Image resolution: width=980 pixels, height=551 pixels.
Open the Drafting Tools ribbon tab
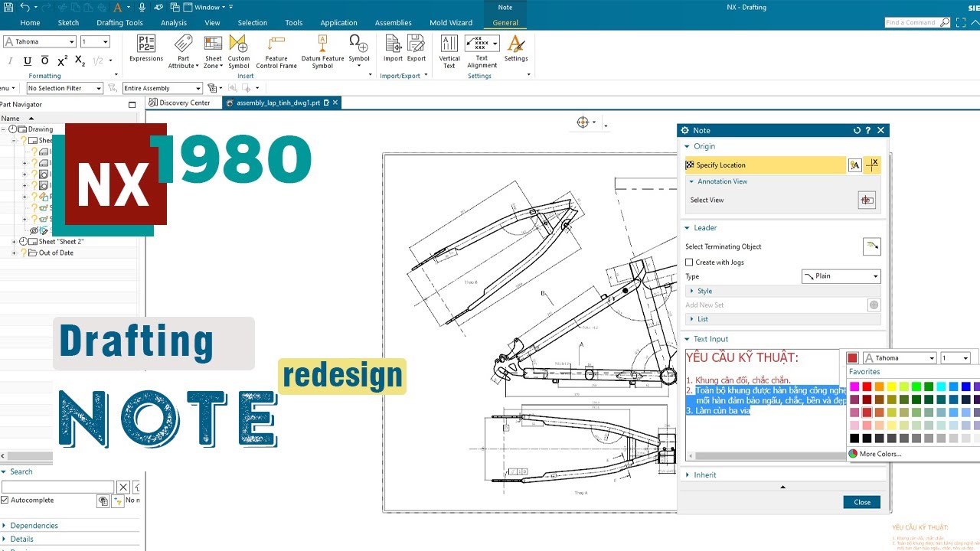coord(119,23)
